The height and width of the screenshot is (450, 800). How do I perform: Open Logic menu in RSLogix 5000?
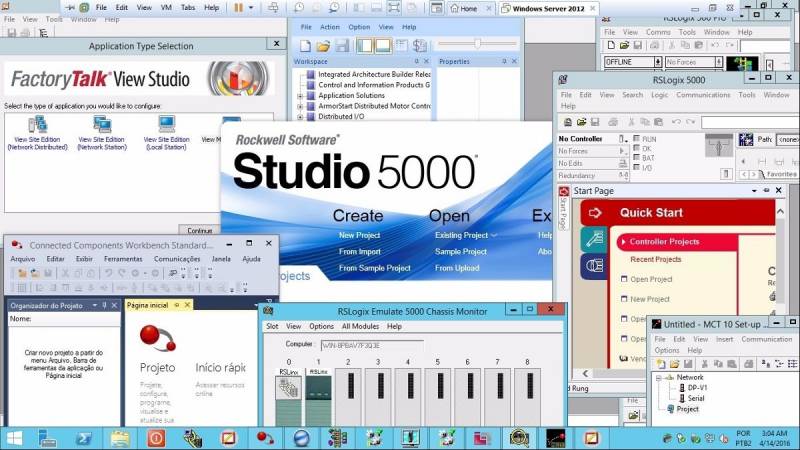tap(659, 95)
